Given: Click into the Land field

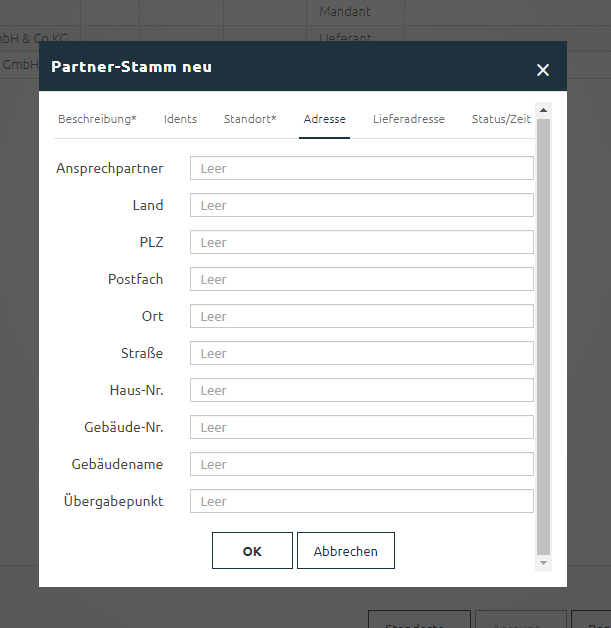Looking at the screenshot, I should pyautogui.click(x=362, y=205).
